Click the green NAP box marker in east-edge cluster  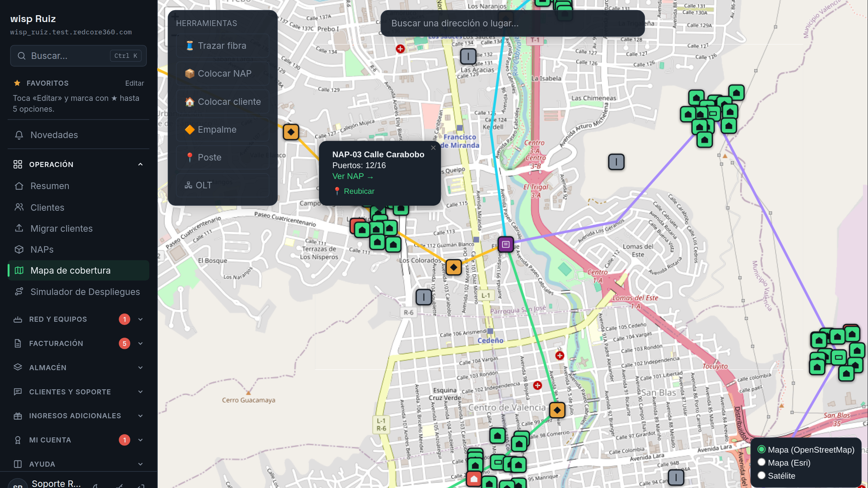839,358
